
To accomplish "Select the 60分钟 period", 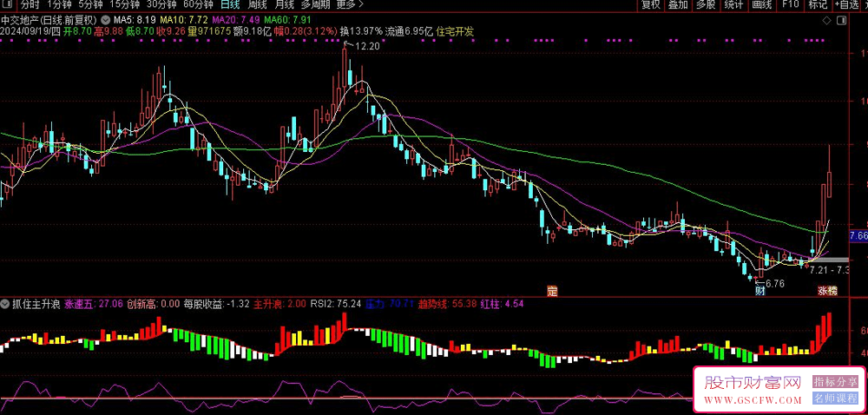I will 199,5.
